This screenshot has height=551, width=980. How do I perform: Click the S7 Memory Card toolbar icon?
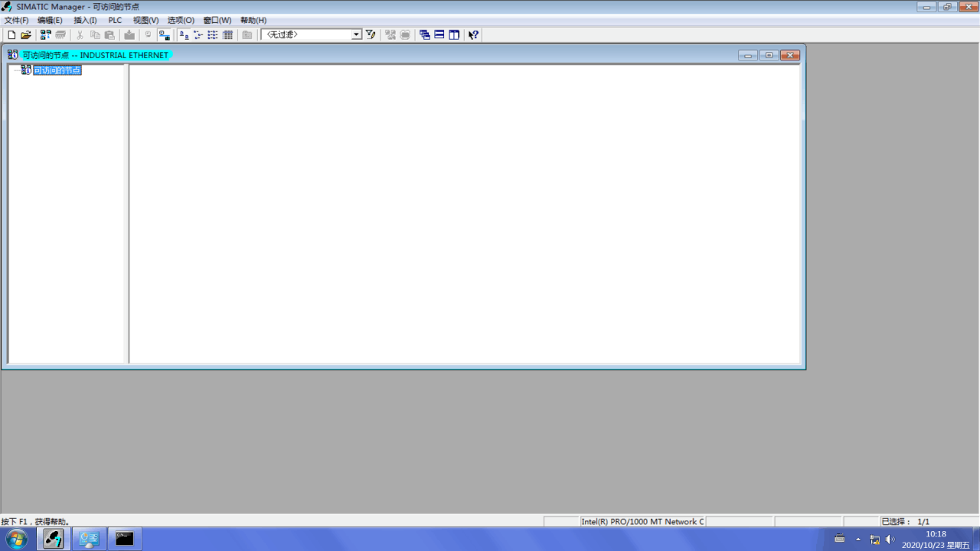point(60,34)
